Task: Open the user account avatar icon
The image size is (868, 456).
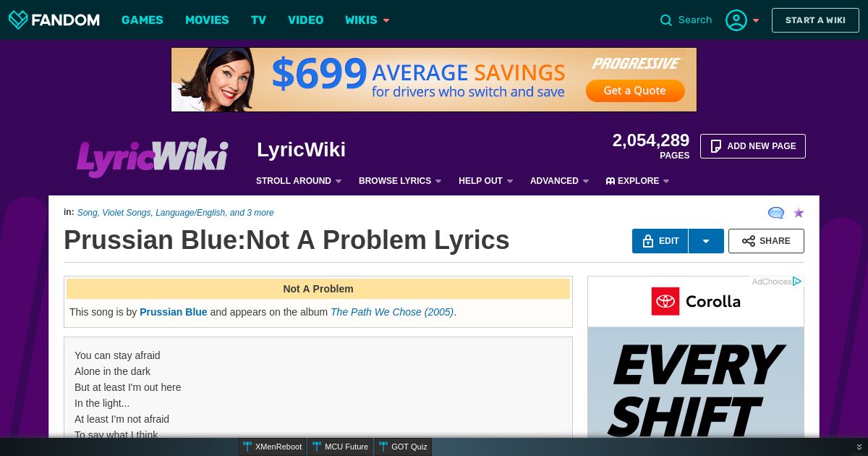Action: point(736,20)
